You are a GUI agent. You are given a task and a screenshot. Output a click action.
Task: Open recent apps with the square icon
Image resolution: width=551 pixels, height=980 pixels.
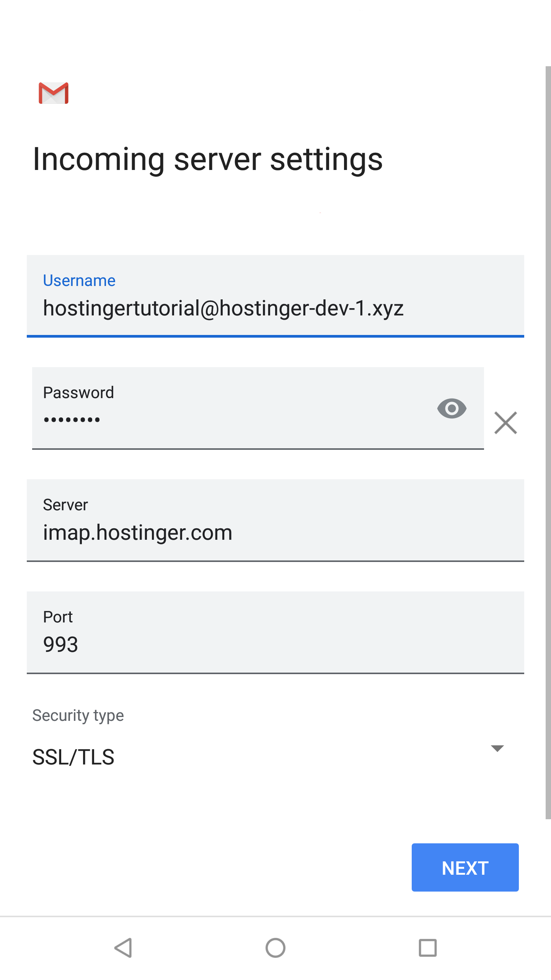coord(427,948)
